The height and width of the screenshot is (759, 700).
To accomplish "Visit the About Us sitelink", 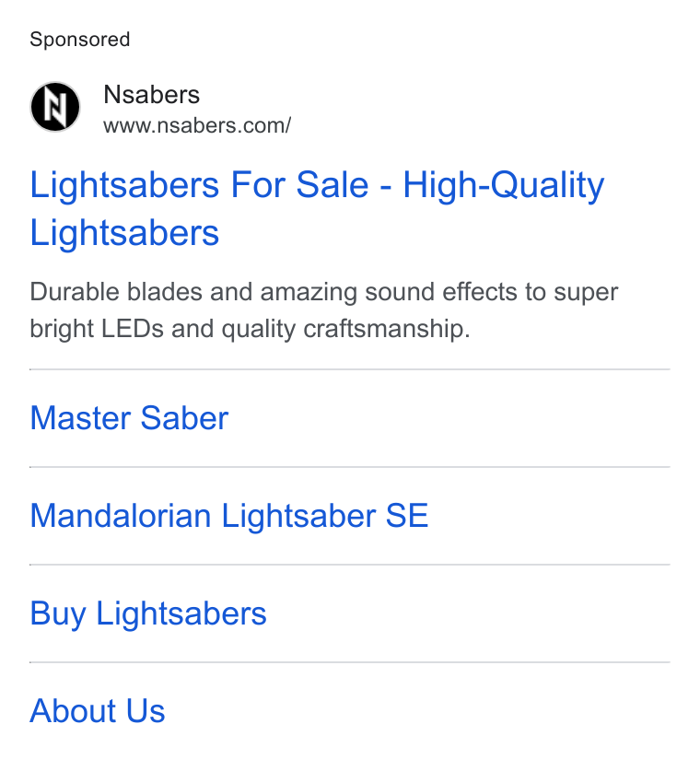I will (x=98, y=710).
